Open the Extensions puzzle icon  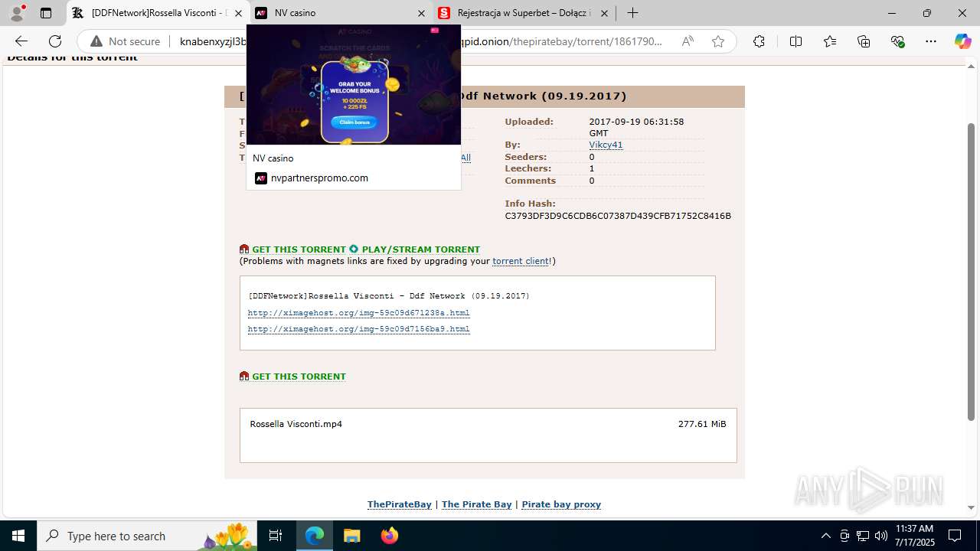759,41
